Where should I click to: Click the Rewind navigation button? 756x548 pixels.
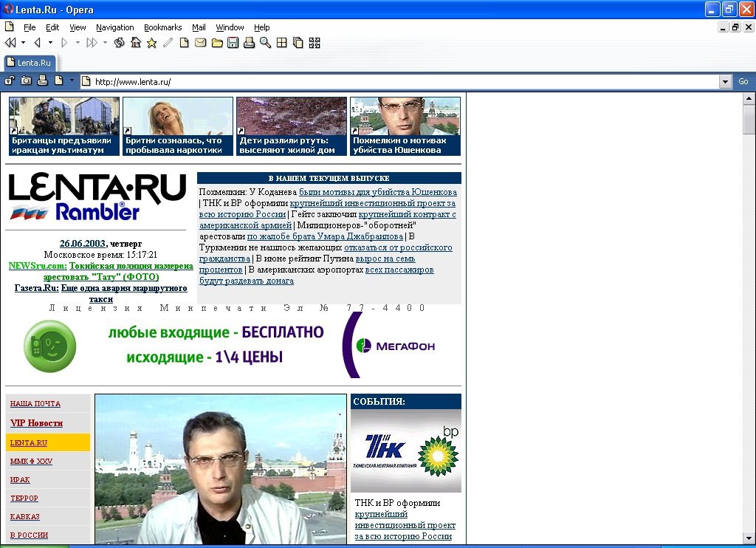[x=10, y=43]
